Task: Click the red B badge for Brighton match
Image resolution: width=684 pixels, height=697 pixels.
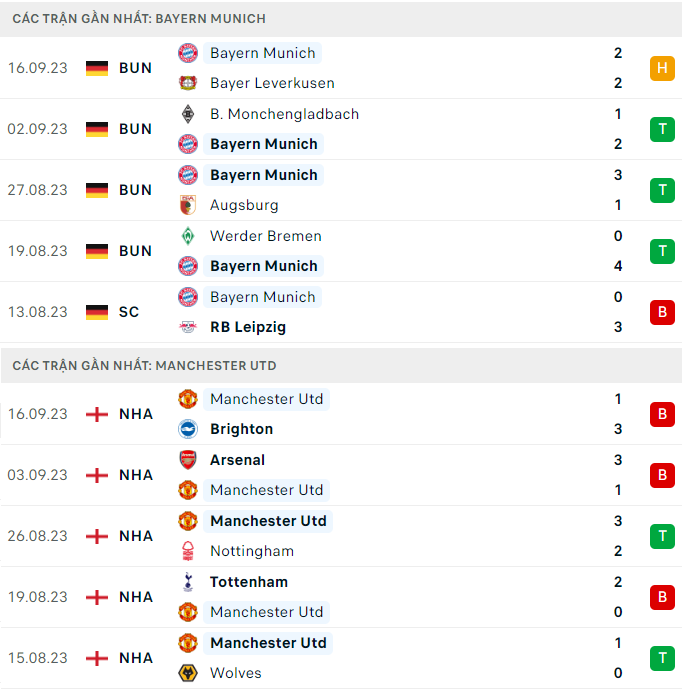Action: point(662,414)
